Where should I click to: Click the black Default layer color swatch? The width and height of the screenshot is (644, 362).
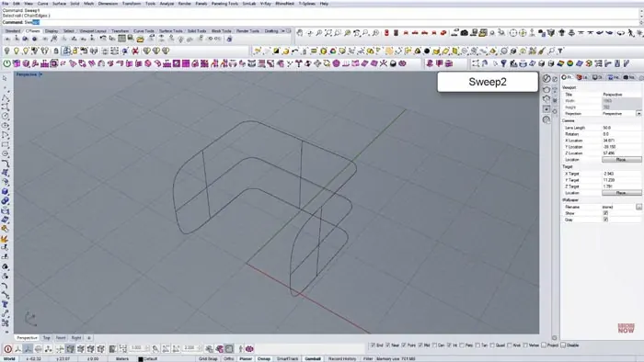coord(141,359)
